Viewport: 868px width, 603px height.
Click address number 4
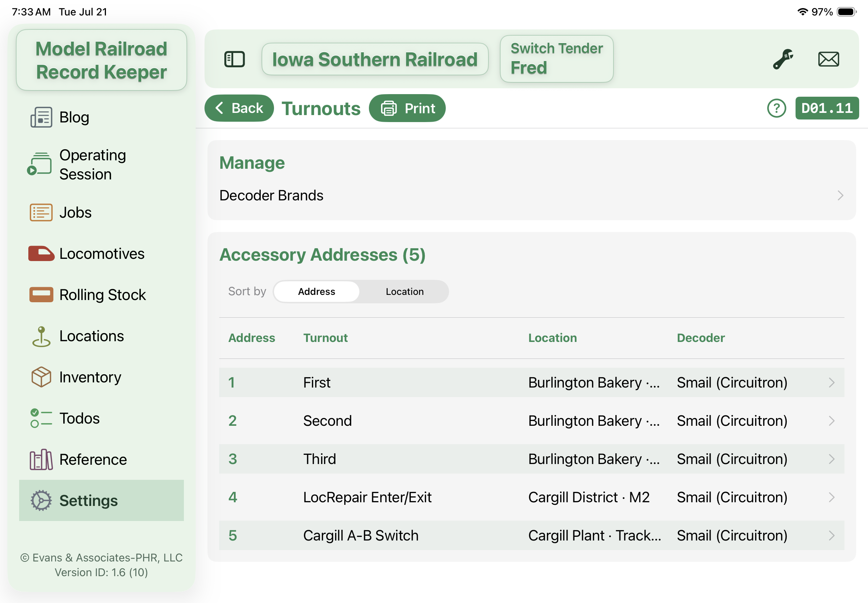pyautogui.click(x=232, y=497)
